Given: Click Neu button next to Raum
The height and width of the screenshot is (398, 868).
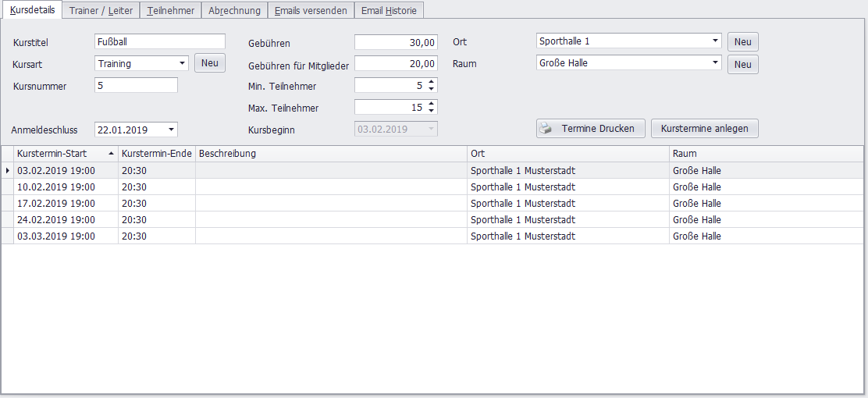Looking at the screenshot, I should pos(743,65).
